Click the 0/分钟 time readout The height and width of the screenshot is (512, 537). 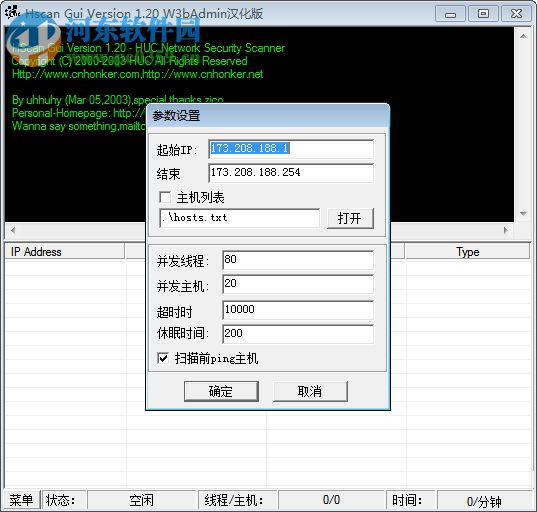coord(484,501)
